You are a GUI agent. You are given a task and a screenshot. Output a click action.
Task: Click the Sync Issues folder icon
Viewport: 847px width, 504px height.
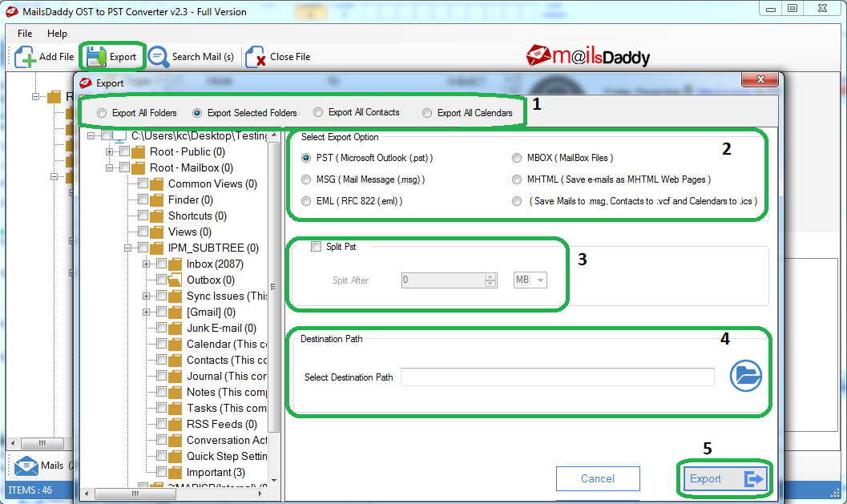[175, 296]
